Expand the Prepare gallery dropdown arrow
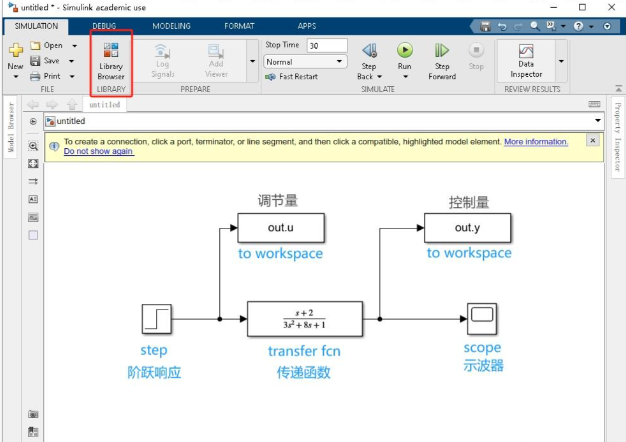The image size is (626, 442). (x=251, y=61)
